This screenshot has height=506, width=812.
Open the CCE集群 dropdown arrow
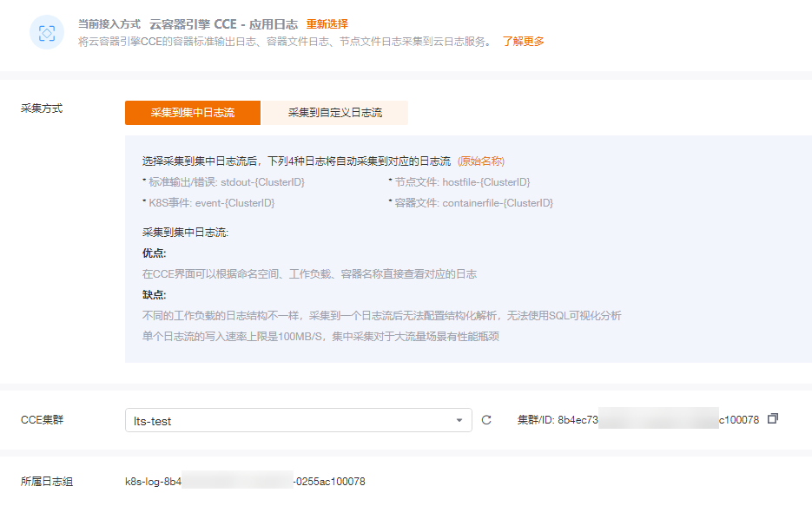(459, 420)
